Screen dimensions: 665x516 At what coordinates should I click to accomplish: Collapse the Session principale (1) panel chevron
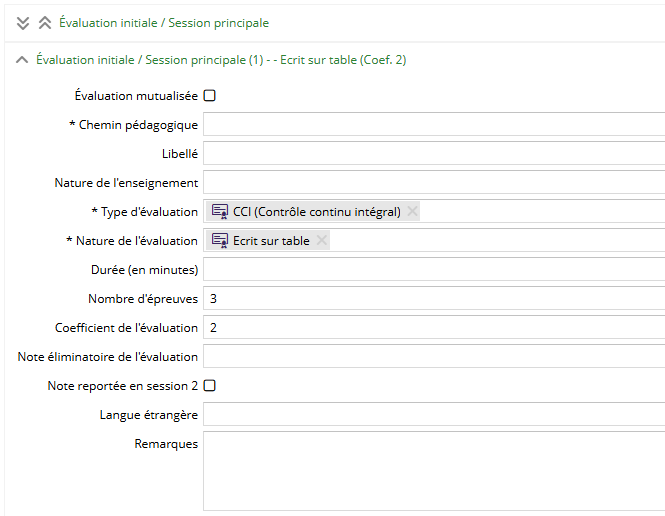coord(22,60)
